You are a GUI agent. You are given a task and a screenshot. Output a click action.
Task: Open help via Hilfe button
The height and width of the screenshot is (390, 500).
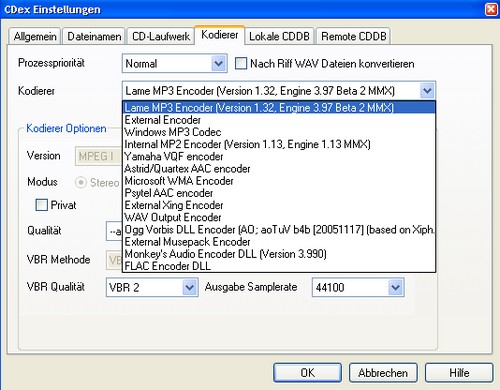pyautogui.click(x=459, y=372)
